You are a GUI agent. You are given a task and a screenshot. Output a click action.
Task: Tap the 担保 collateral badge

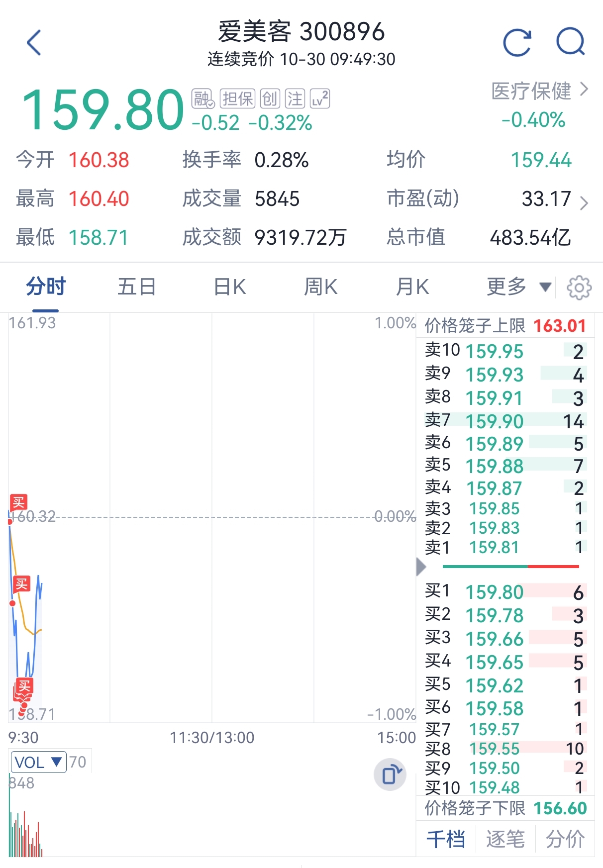tap(237, 99)
